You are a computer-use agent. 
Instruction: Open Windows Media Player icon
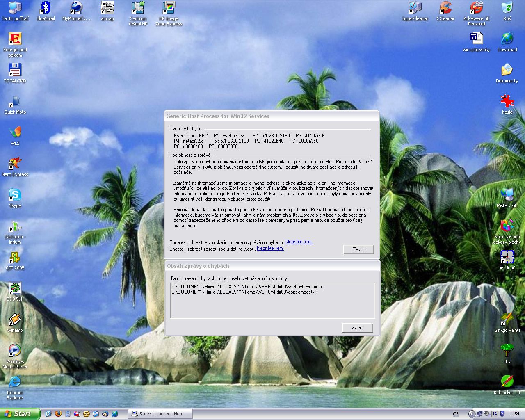(15, 356)
